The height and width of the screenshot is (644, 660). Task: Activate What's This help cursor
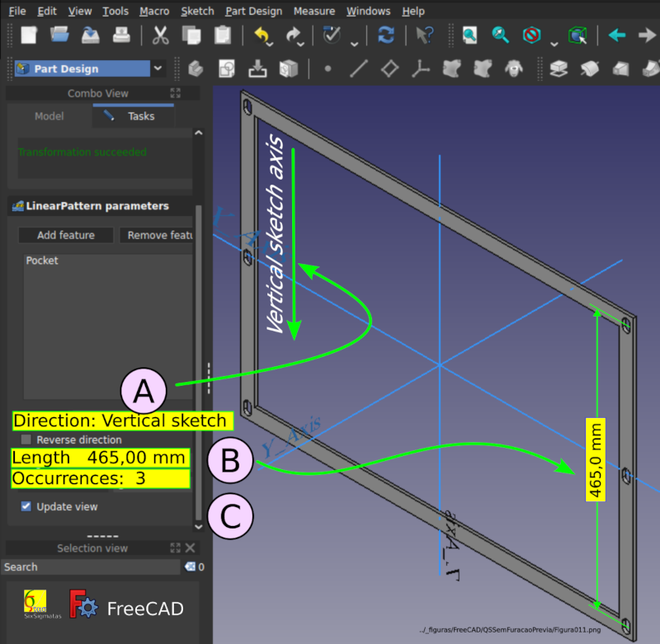tap(424, 35)
